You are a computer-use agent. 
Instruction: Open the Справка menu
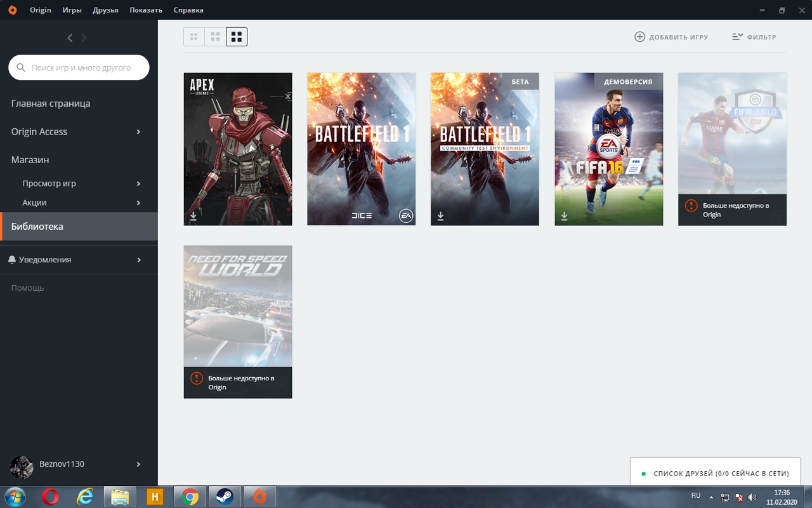pos(188,10)
